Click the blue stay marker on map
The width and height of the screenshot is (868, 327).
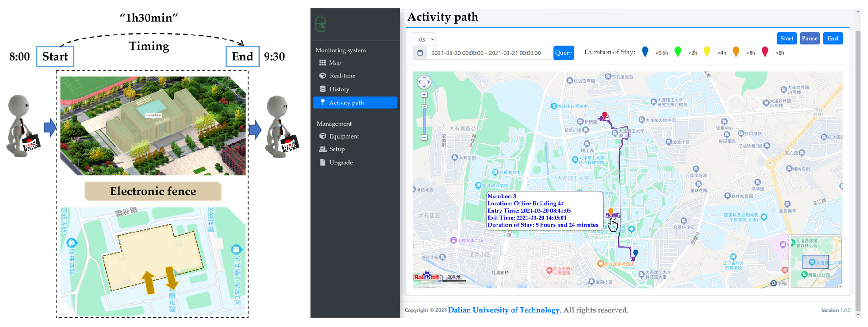click(635, 253)
